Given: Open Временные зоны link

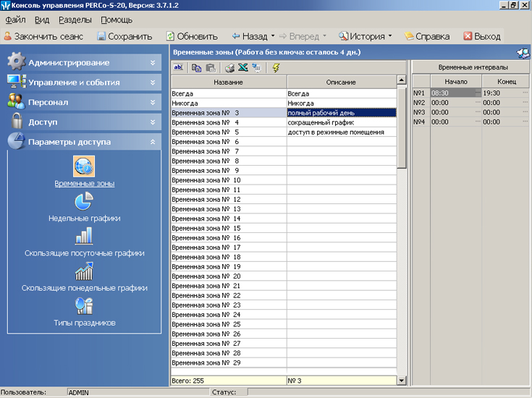Looking at the screenshot, I should [x=85, y=184].
